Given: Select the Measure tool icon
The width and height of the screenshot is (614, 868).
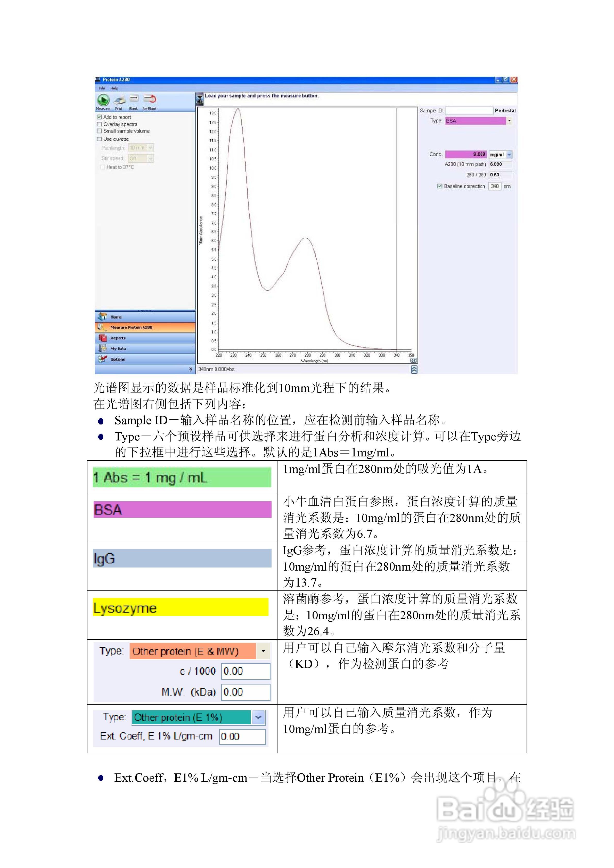Looking at the screenshot, I should [104, 100].
